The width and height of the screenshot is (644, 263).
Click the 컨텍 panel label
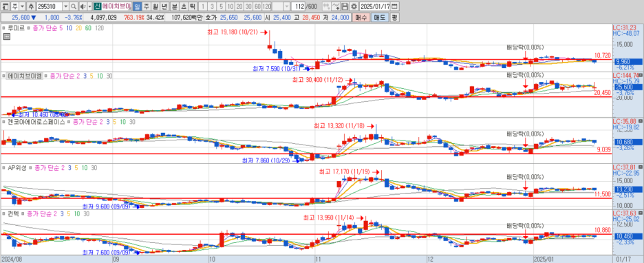coord(13,213)
